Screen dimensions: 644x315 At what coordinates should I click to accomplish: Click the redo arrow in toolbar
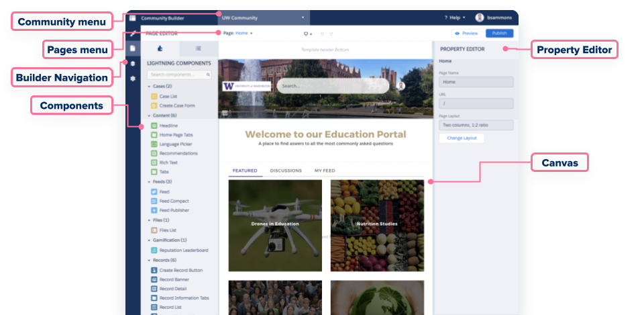coord(331,34)
